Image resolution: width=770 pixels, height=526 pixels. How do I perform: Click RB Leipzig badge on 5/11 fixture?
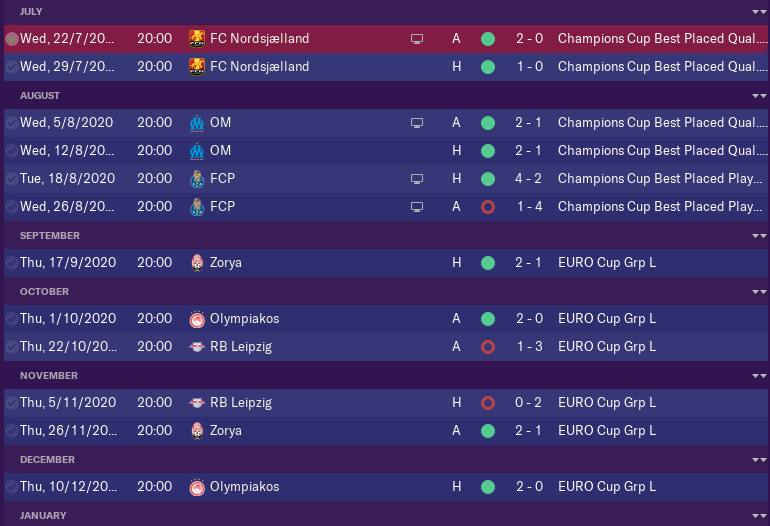(196, 403)
